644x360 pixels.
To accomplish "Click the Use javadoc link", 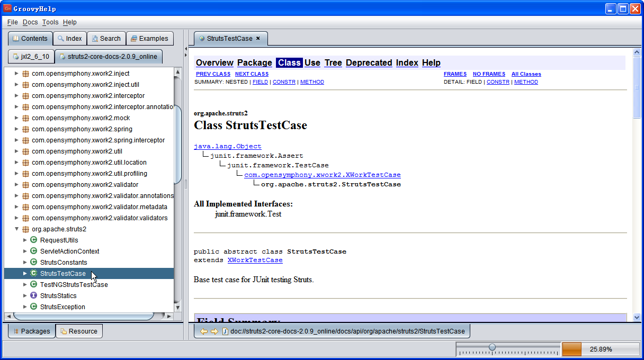I will 312,62.
